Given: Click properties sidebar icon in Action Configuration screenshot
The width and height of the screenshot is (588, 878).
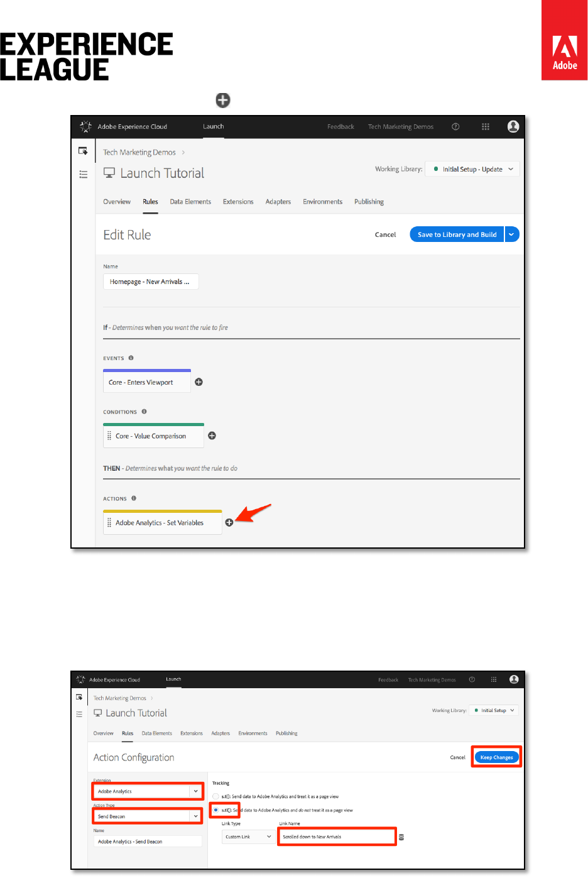Looking at the screenshot, I should click(x=79, y=697).
